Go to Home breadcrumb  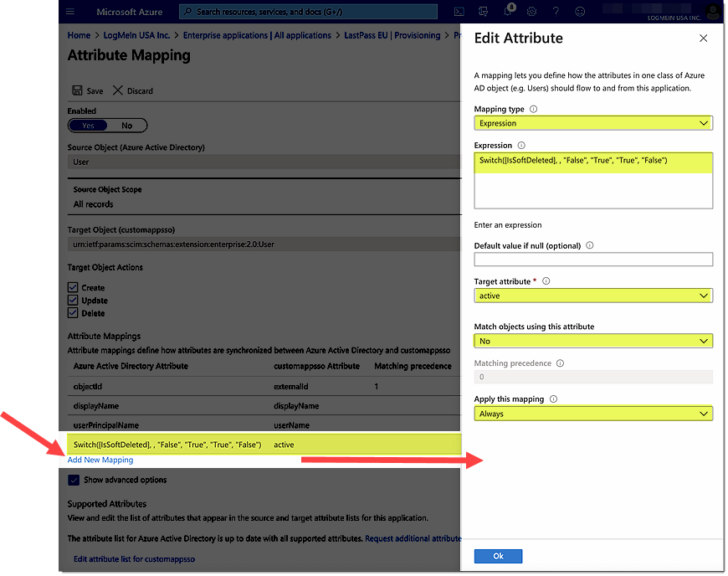click(x=79, y=35)
